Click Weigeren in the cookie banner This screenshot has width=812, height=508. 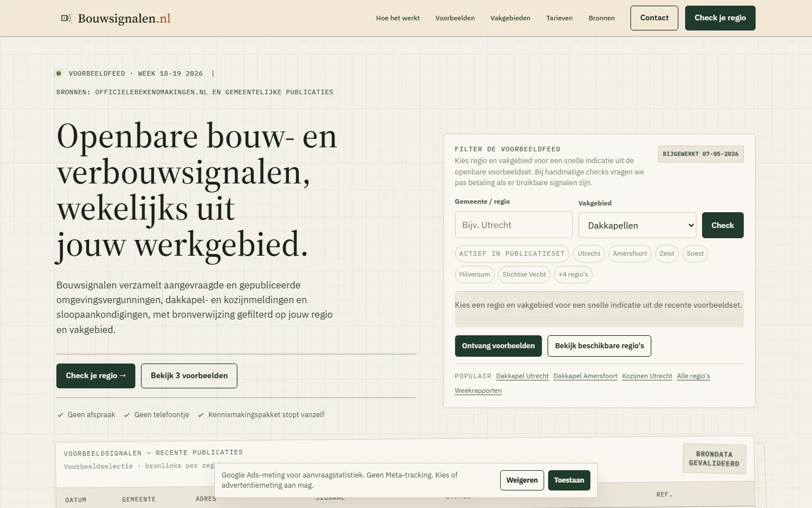coord(522,480)
